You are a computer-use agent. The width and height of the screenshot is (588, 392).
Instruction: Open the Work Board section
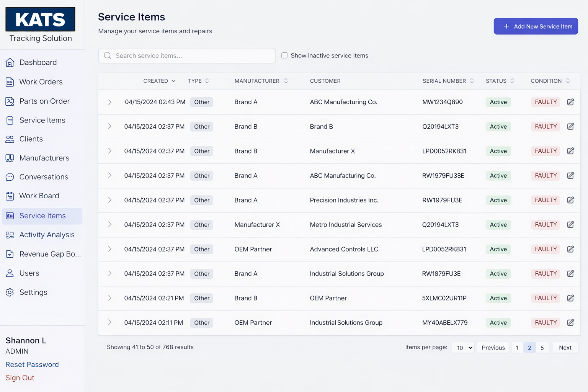click(38, 196)
